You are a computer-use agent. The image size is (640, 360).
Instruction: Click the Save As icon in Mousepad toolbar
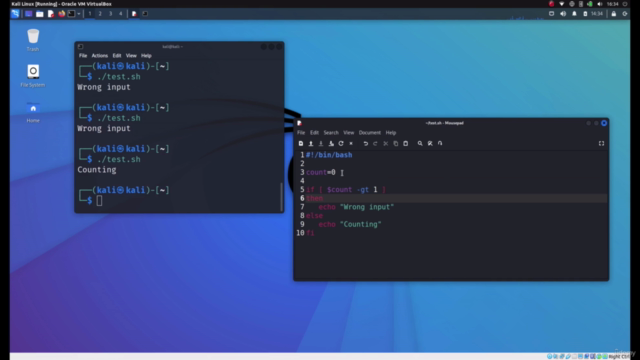pos(331,143)
